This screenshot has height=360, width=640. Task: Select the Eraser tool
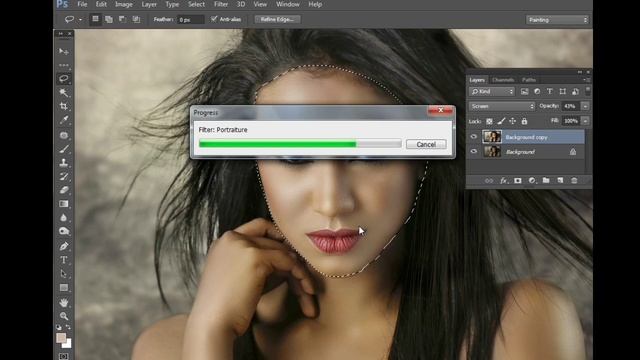pos(64,190)
